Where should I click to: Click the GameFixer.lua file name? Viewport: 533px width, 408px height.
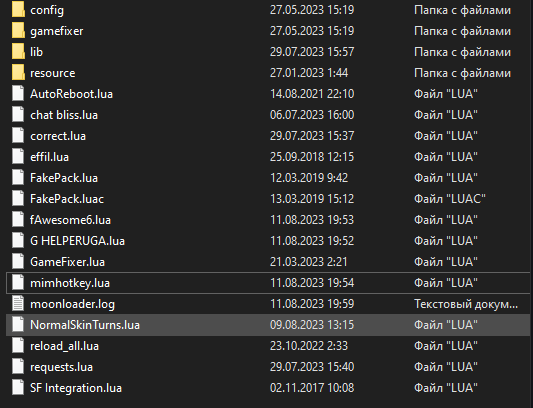coord(67,262)
